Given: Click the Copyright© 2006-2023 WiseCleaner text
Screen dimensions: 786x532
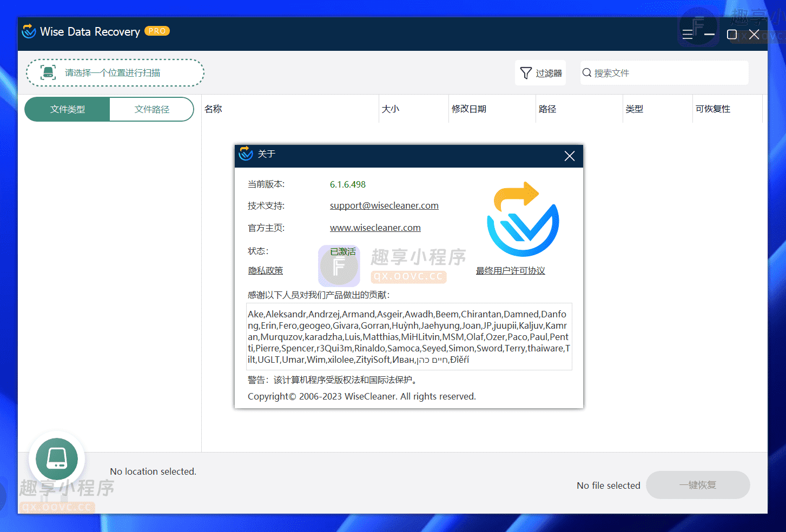Looking at the screenshot, I should click(362, 396).
